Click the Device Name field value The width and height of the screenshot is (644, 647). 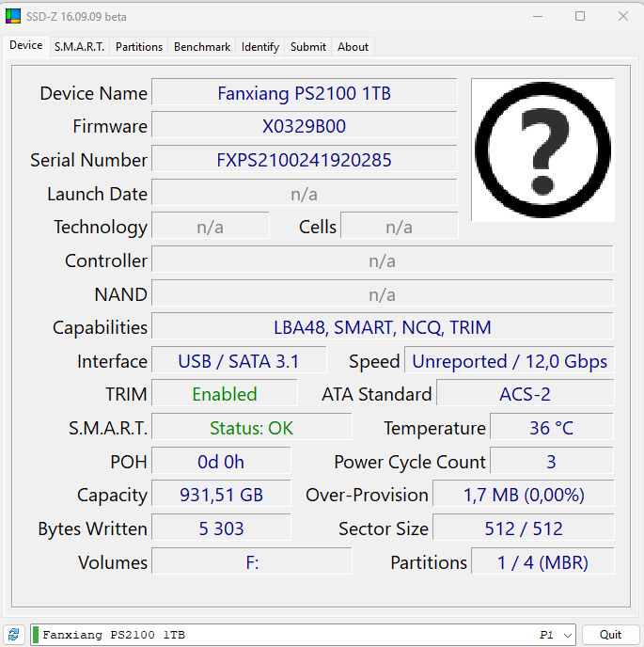point(304,93)
